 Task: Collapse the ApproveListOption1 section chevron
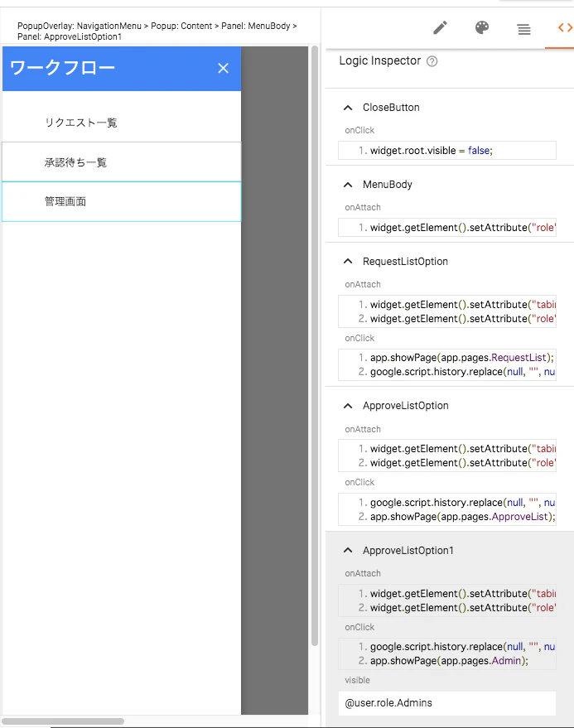point(348,550)
